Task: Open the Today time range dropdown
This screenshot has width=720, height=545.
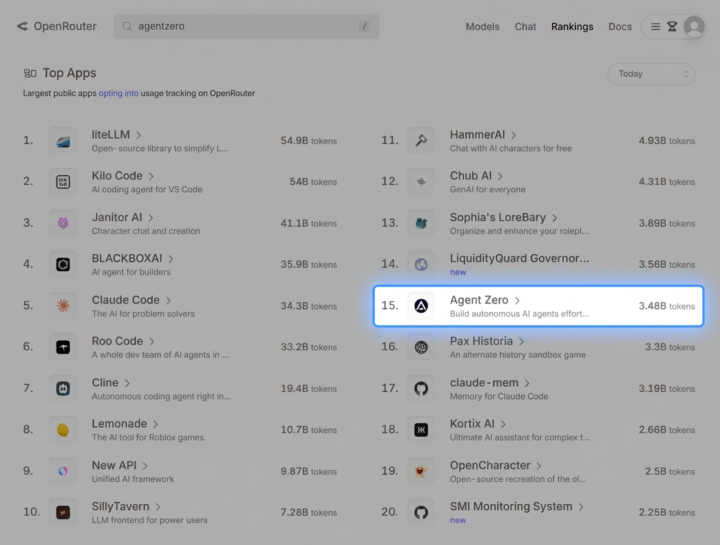Action: pyautogui.click(x=651, y=74)
